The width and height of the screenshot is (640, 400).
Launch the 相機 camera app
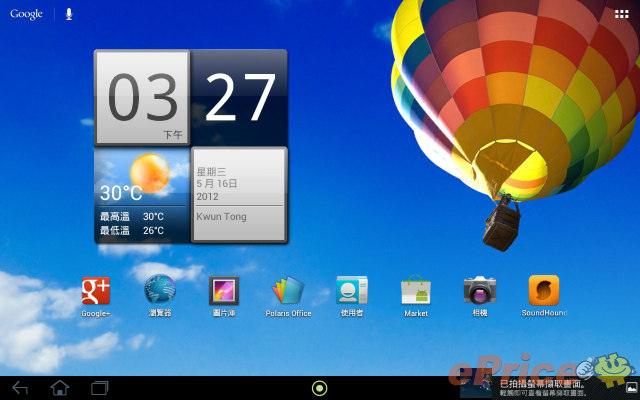click(480, 291)
